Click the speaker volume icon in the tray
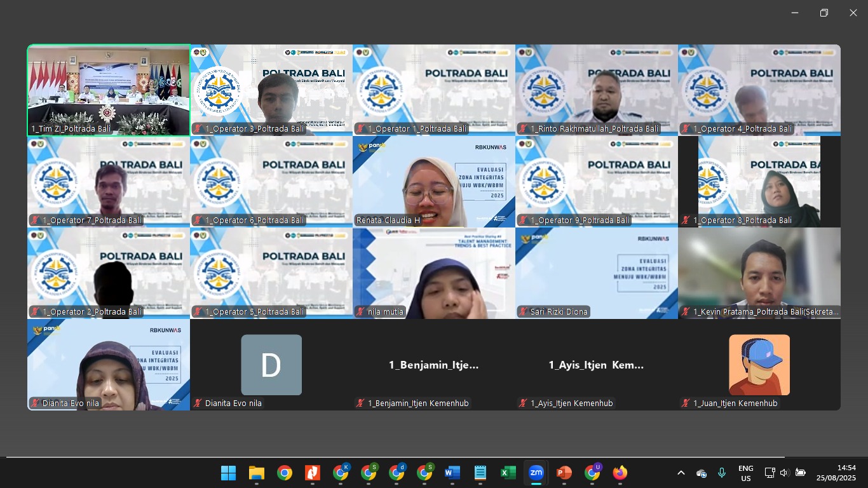The image size is (868, 488). (784, 473)
